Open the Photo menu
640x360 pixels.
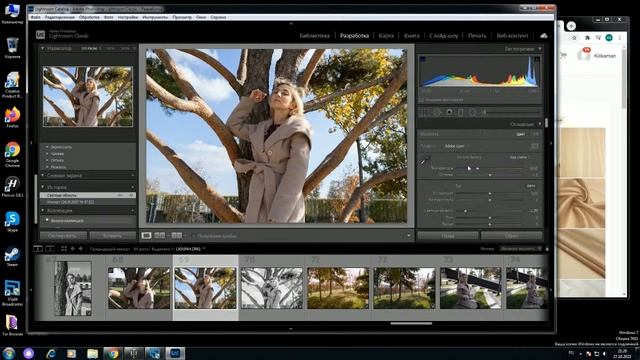[x=109, y=18]
